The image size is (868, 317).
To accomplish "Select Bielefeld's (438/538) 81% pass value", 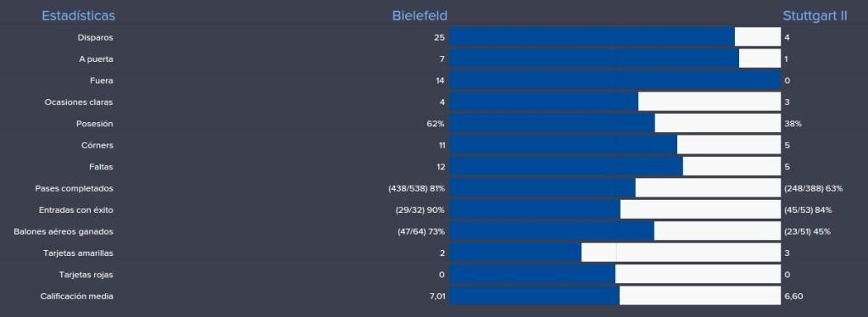I will click(x=417, y=189).
